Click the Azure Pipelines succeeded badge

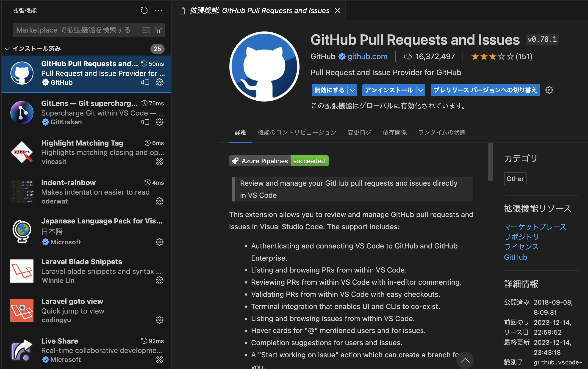point(279,161)
